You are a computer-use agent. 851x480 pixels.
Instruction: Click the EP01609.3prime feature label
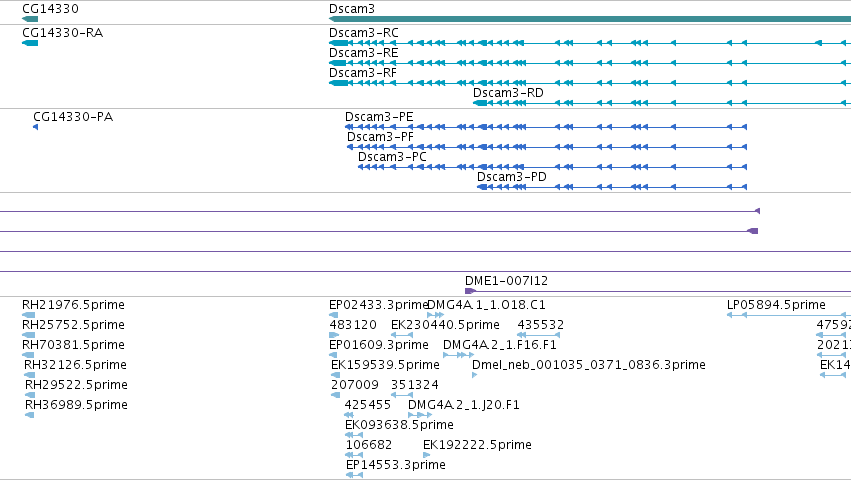click(x=379, y=345)
